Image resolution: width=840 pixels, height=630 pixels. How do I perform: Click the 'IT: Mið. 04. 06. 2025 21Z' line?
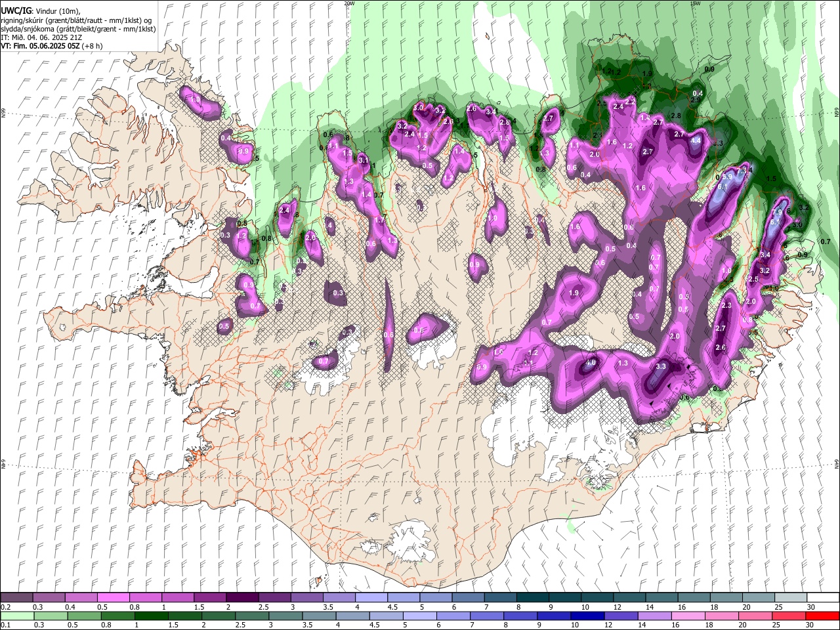click(x=41, y=37)
